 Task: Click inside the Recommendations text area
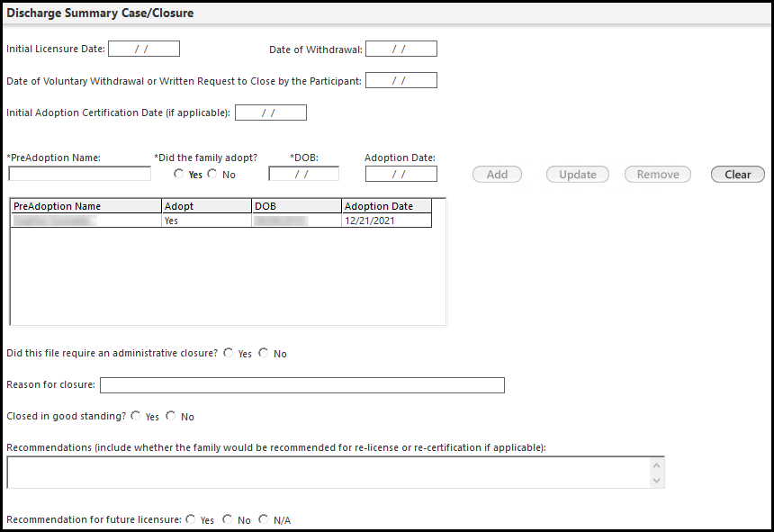click(x=328, y=473)
